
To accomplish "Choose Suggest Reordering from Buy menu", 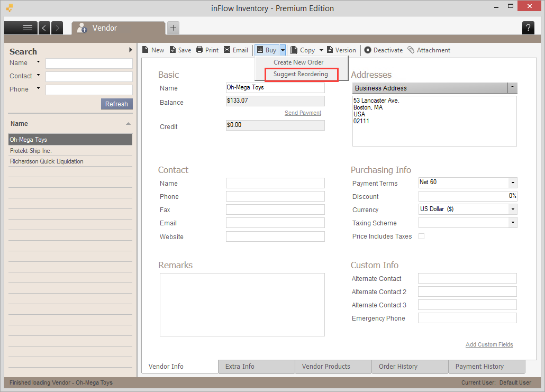I will [x=301, y=74].
